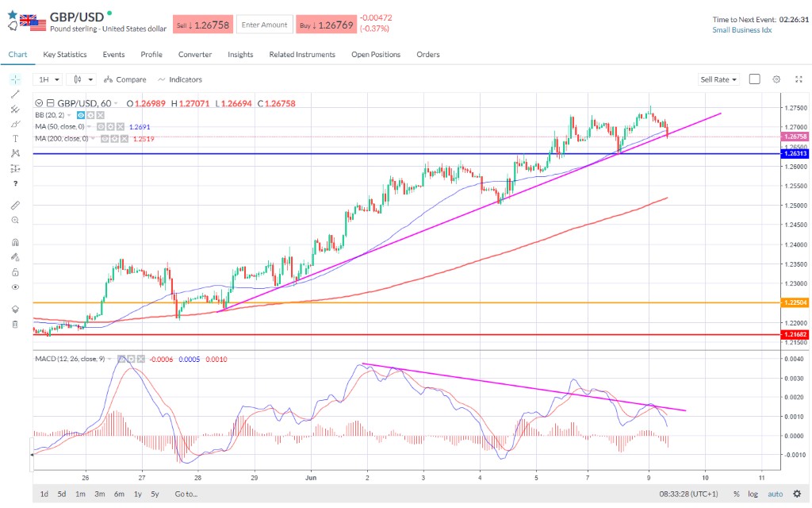Viewport: 812px width, 508px height.
Task: Remove the MA (50, close, 0) indicator
Action: [120, 126]
